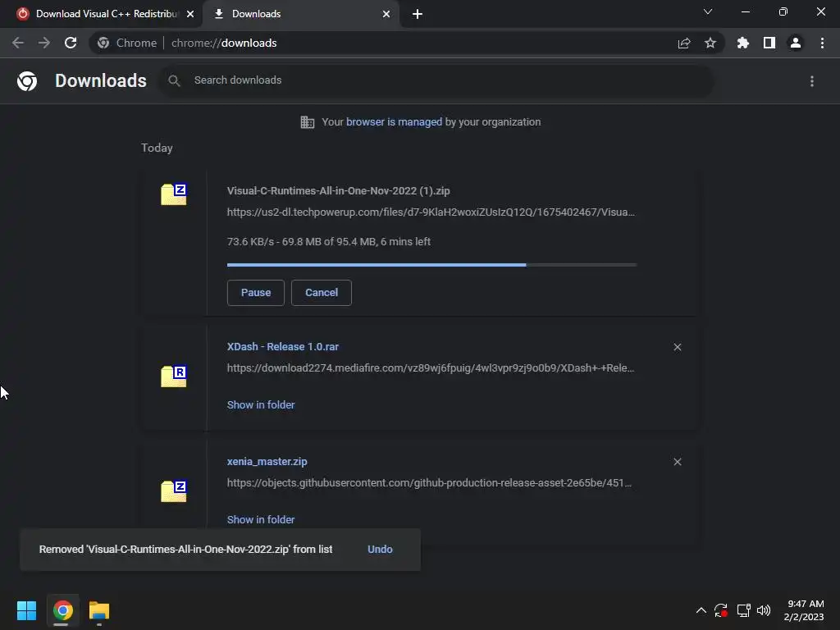Cancel the Visual-C-Runtimes download

coord(322,293)
